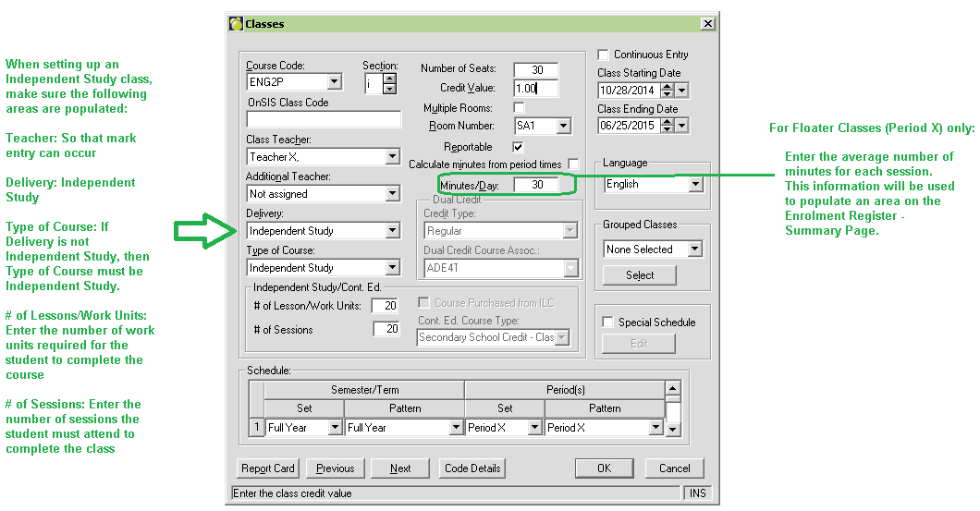This screenshot has height=511, width=980.
Task: Uncheck the Reportable checkbox
Action: tap(519, 146)
